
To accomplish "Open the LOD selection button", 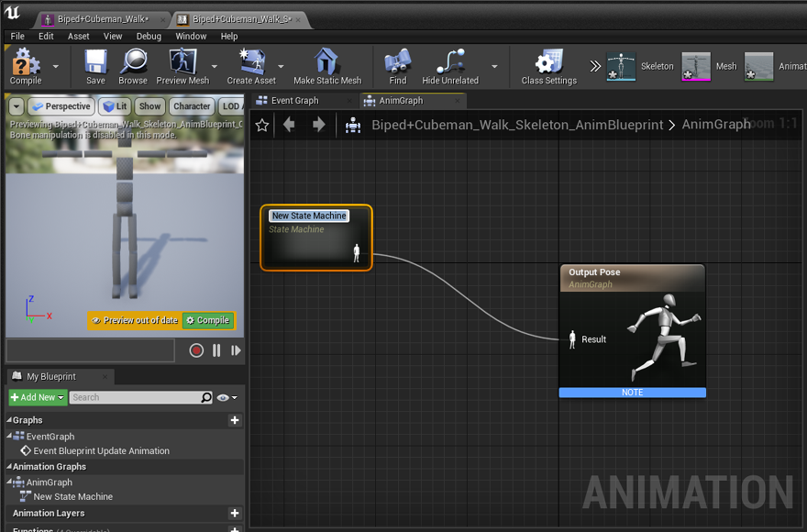I will (x=231, y=106).
